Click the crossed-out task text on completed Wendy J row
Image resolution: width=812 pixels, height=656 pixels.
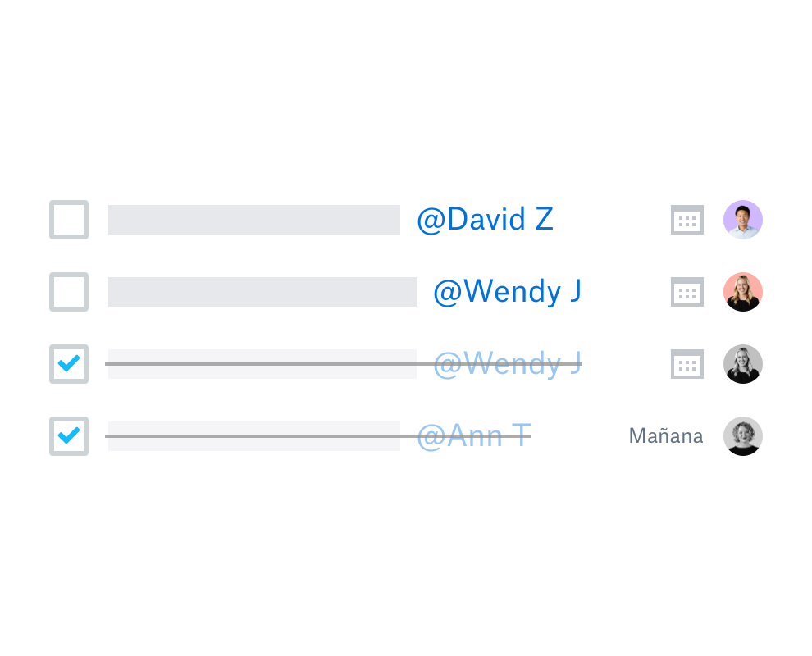click(262, 364)
